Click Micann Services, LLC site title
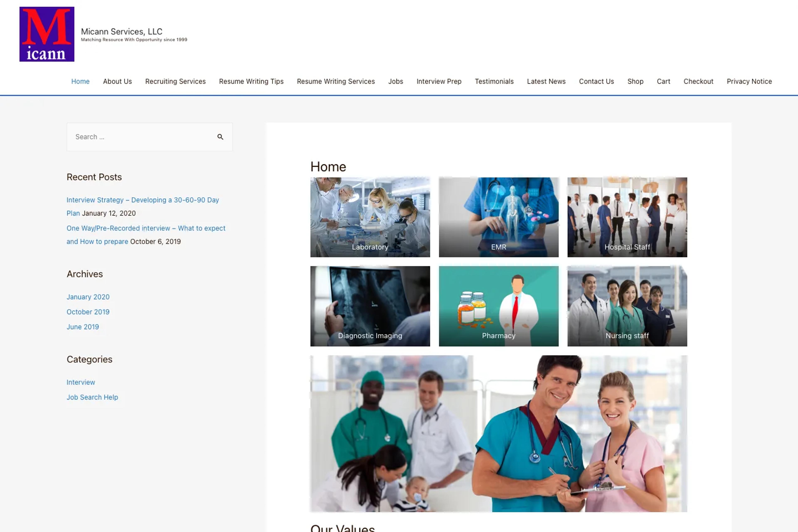 (121, 32)
